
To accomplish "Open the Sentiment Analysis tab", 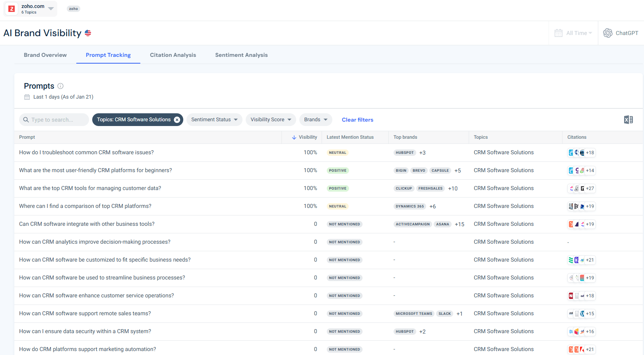I will point(241,55).
